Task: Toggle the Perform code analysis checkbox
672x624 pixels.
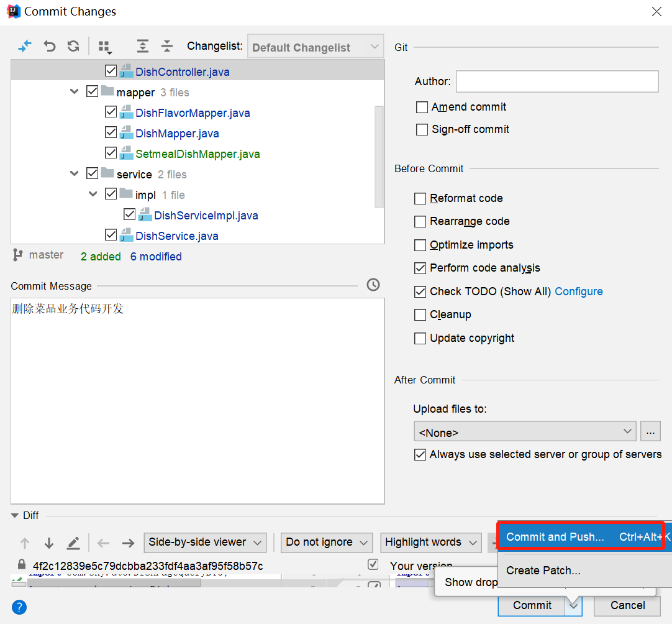Action: [420, 268]
